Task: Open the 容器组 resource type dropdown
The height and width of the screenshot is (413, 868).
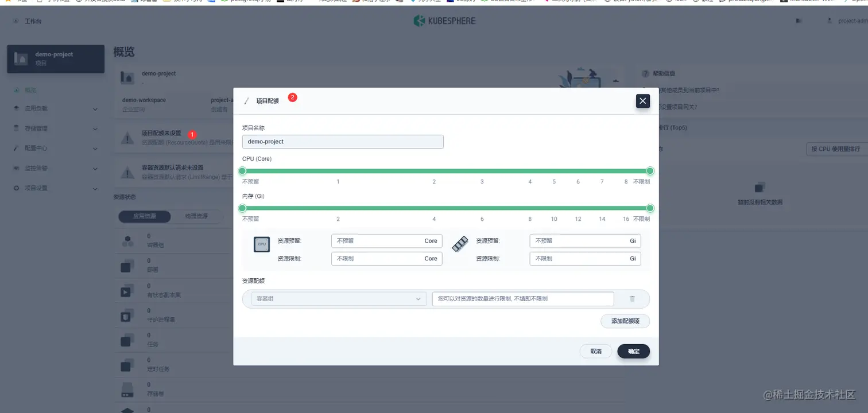Action: [x=339, y=299]
